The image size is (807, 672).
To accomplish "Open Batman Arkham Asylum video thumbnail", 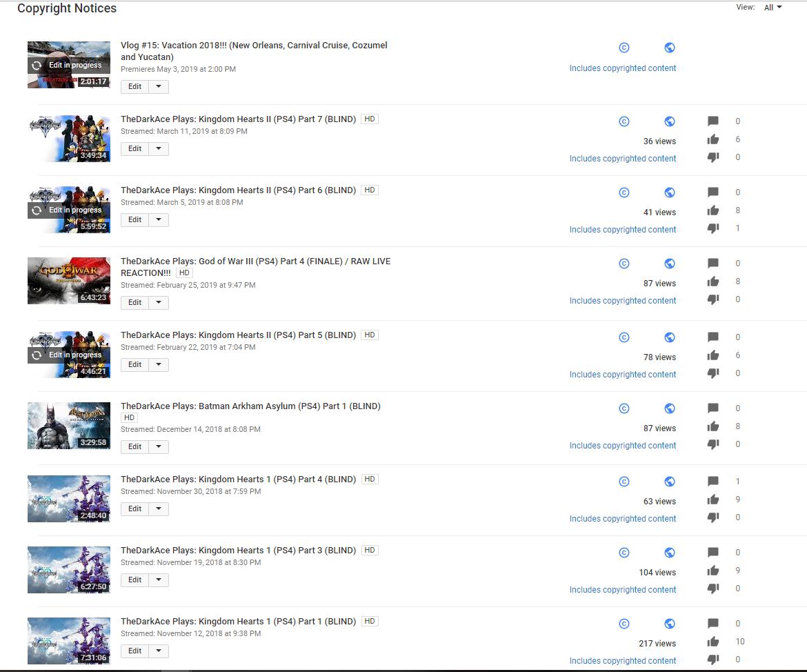I will click(69, 426).
